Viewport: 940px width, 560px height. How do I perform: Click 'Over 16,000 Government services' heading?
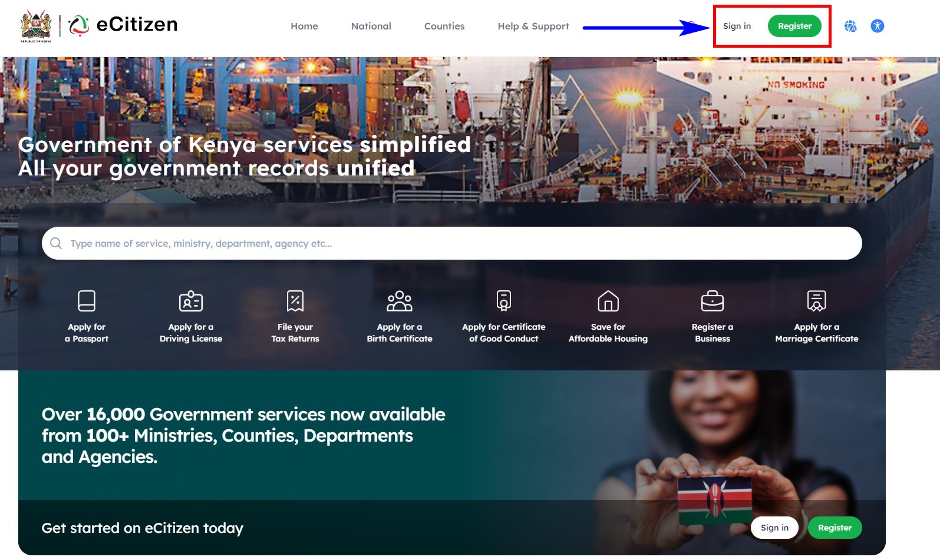click(x=243, y=436)
